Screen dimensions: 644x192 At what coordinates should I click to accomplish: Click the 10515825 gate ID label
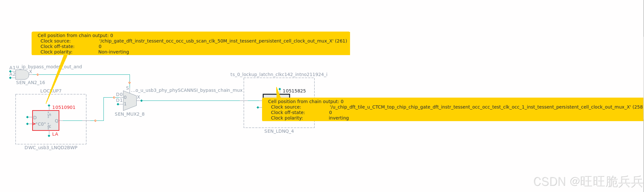coord(294,91)
